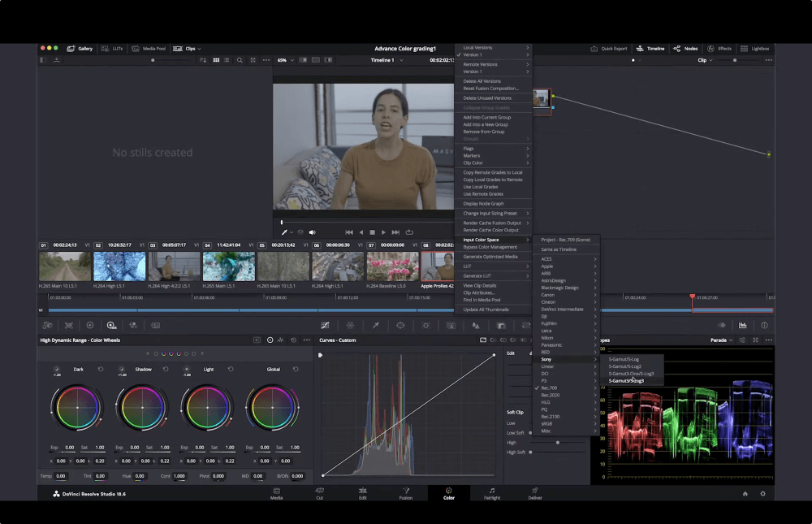Open the Motion Effects palette icon
This screenshot has height=524, width=812.
point(155,326)
